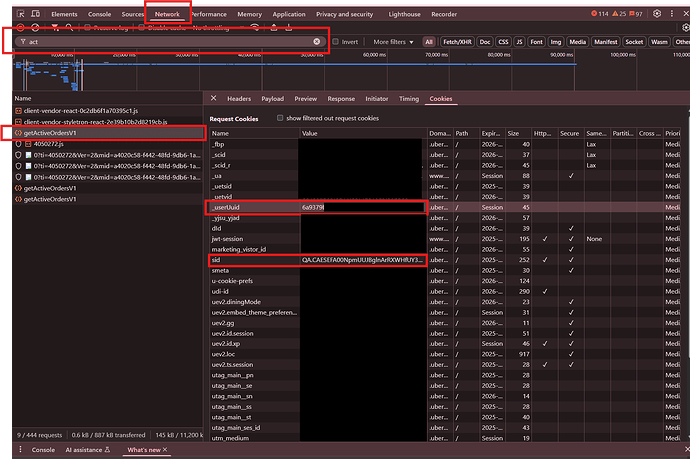Image resolution: width=690 pixels, height=459 pixels.
Task: Select the Fetch/XHR filter button
Action: [457, 42]
